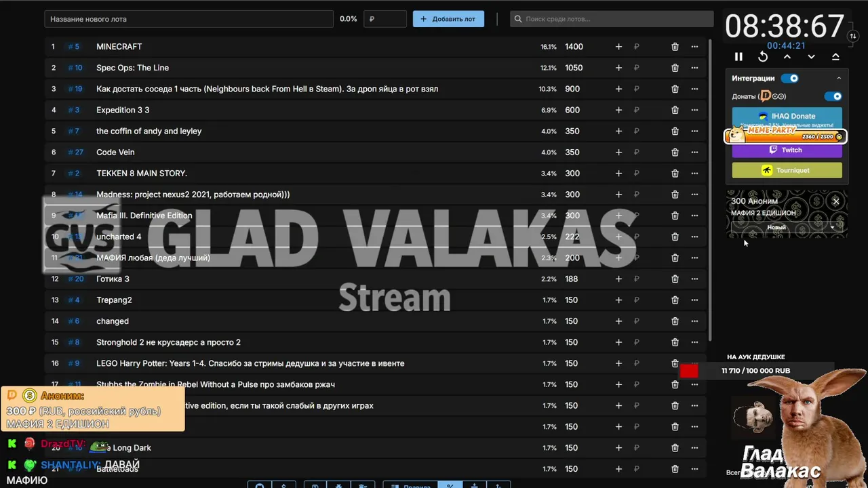
Task: Open more options for Готика 3
Action: coord(694,279)
